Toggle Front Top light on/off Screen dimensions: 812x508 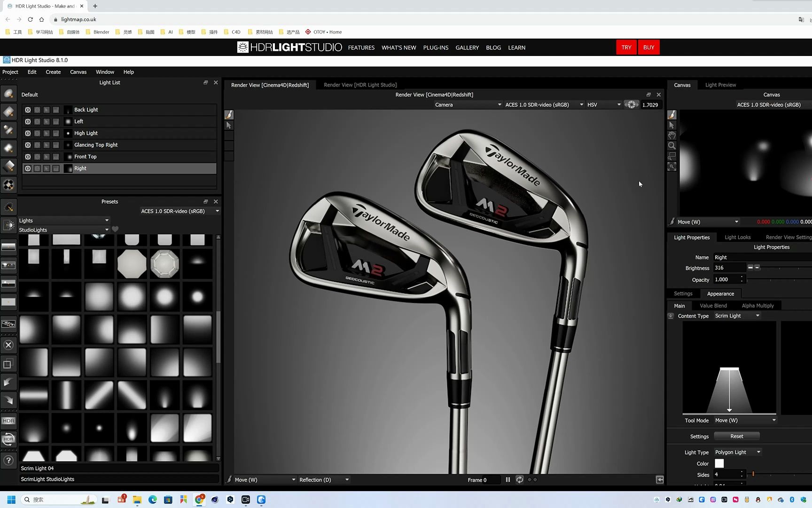pyautogui.click(x=28, y=157)
